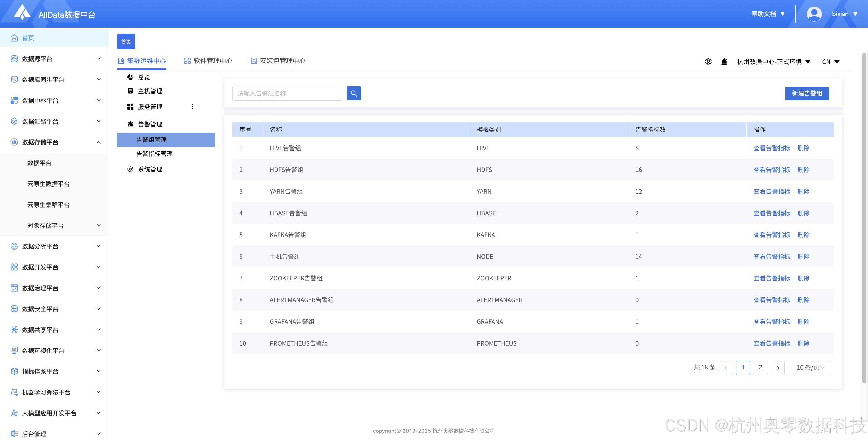The height and width of the screenshot is (440, 868).
Task: View 查看告警指标 for KAFKA告警组
Action: pyautogui.click(x=772, y=235)
